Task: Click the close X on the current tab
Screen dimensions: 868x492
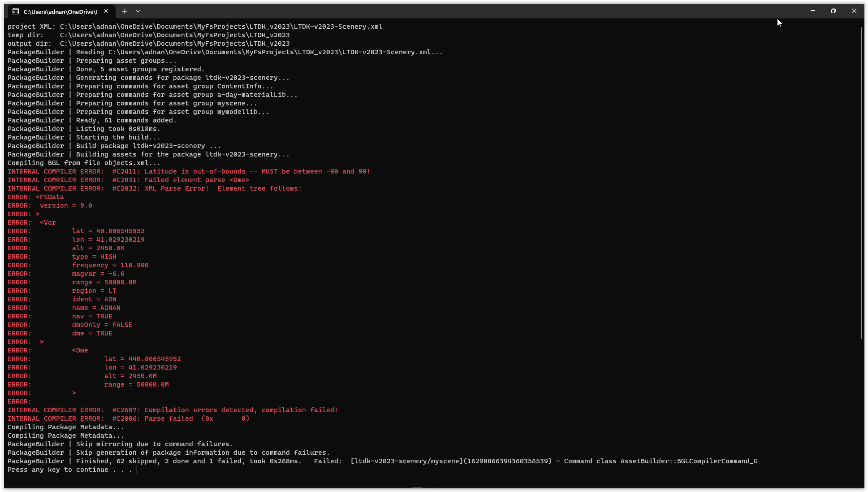Action: point(106,11)
